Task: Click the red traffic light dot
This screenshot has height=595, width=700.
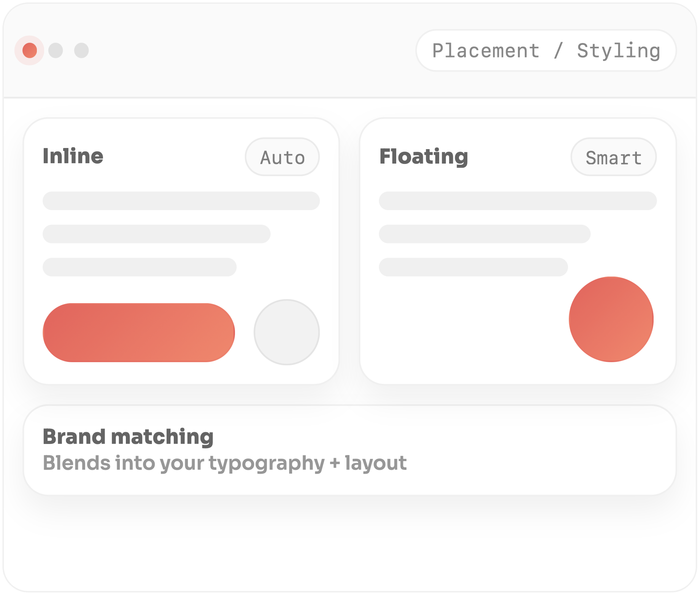Action: point(29,50)
